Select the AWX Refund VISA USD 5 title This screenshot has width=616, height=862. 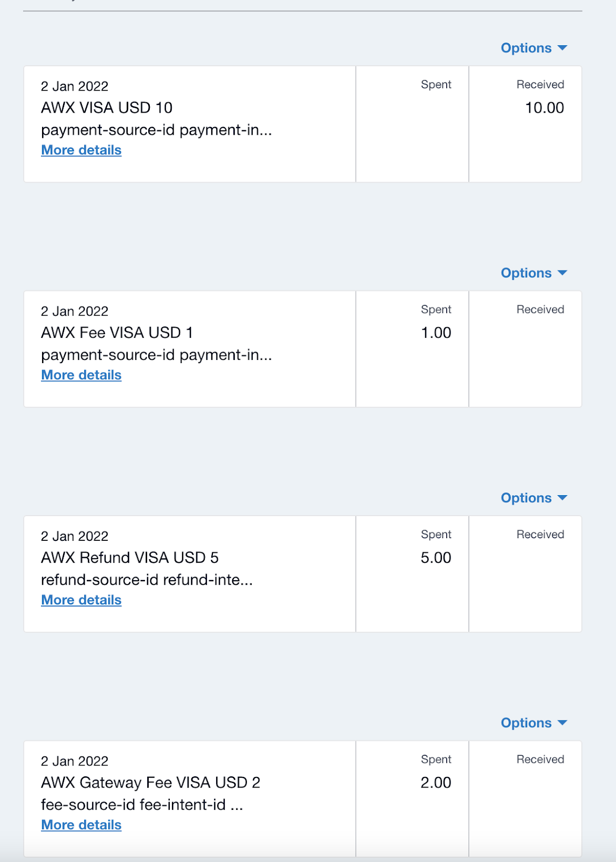[x=130, y=558]
